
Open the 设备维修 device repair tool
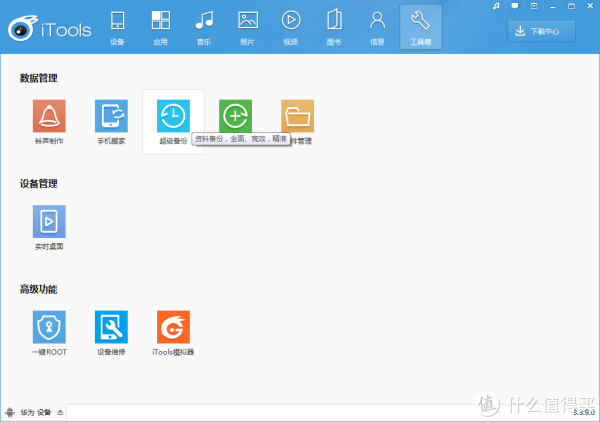pos(111,327)
